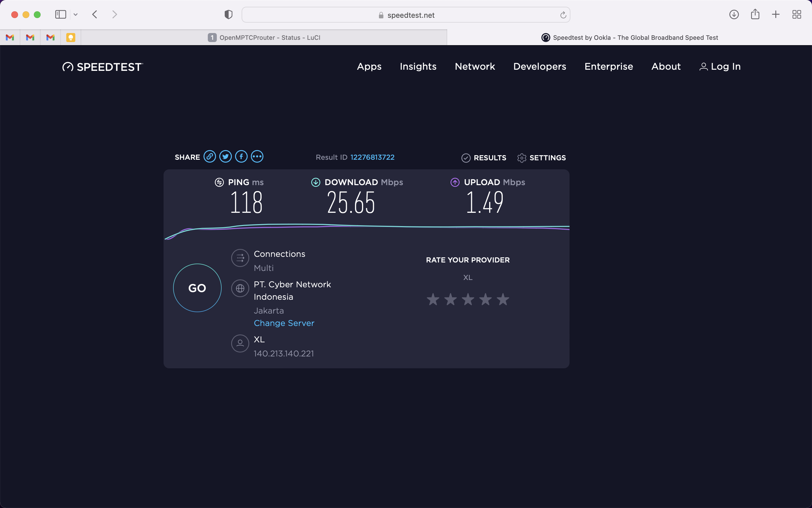The image size is (812, 508).
Task: Share the result on Facebook
Action: pyautogui.click(x=241, y=157)
